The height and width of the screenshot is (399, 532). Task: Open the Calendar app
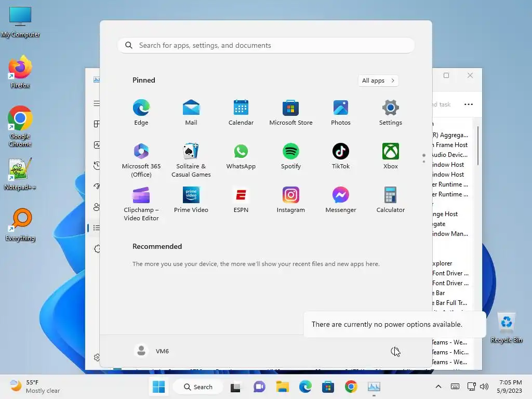pyautogui.click(x=241, y=113)
